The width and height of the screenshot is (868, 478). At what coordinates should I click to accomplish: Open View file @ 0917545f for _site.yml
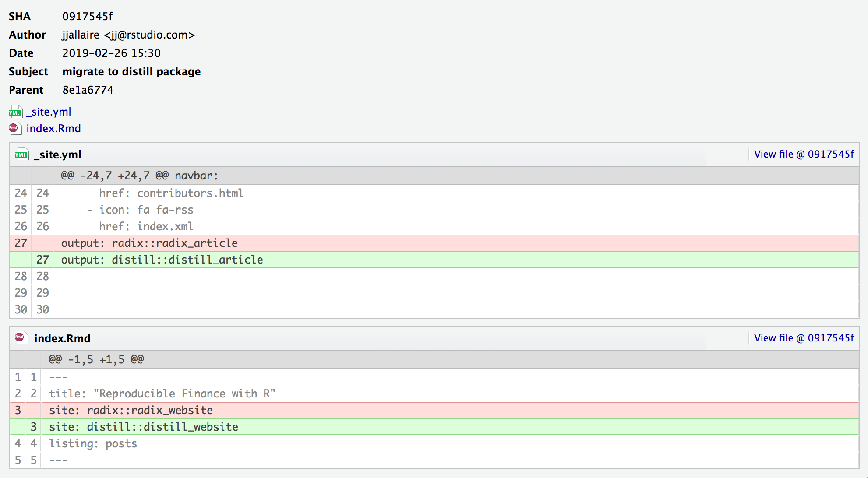click(804, 154)
